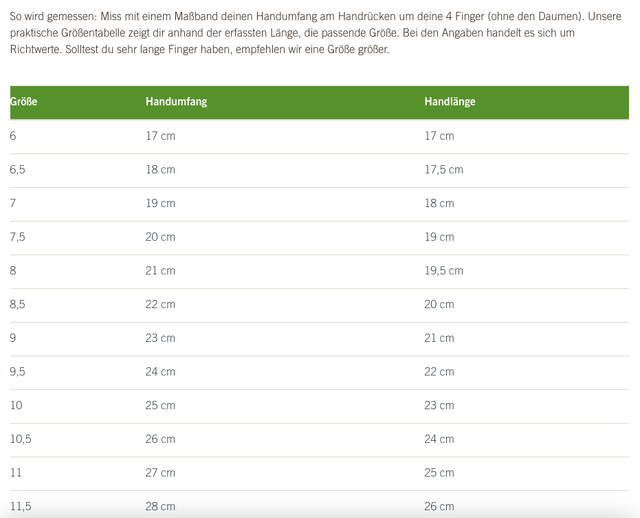This screenshot has width=640, height=518.
Task: Click the 17,5 cm Handlänge value
Action: click(444, 169)
